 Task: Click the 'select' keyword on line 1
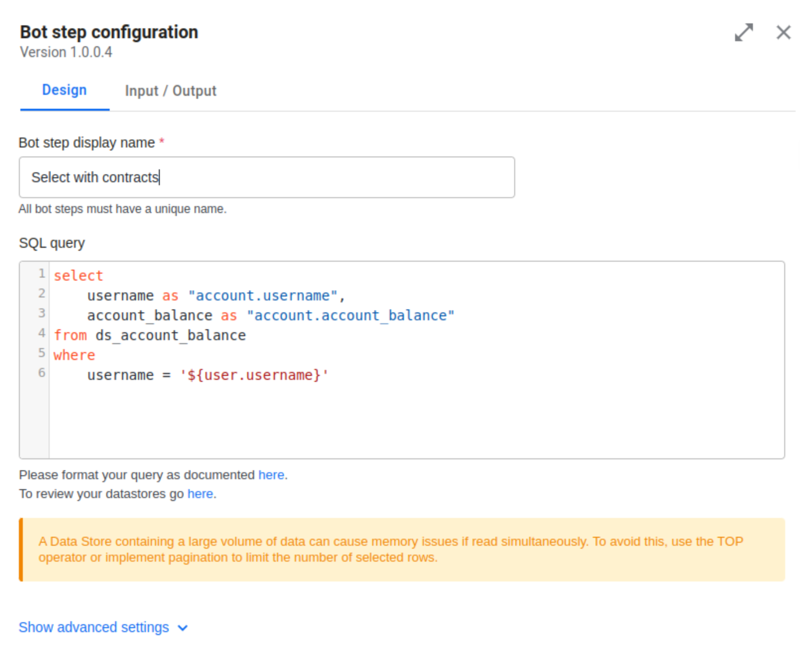78,276
